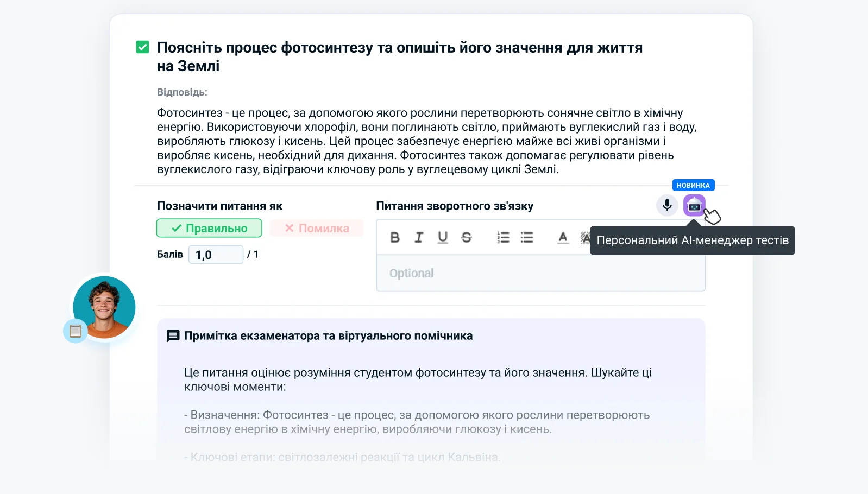Apply underline formatting in feedback editor
The image size is (868, 494).
pos(443,237)
